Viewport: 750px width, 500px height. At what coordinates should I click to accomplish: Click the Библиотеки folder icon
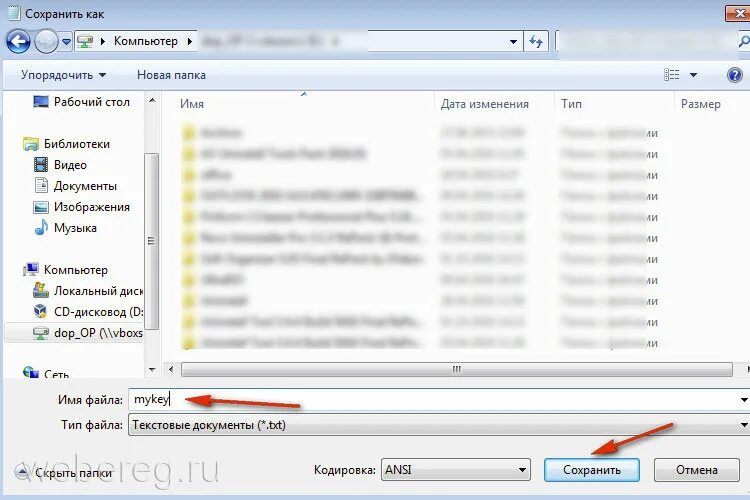[31, 144]
